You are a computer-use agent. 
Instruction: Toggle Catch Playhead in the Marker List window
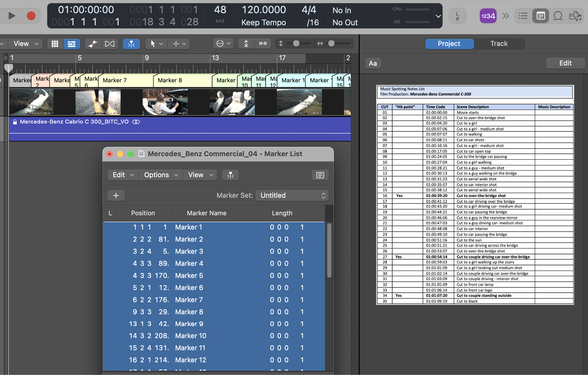tap(231, 175)
